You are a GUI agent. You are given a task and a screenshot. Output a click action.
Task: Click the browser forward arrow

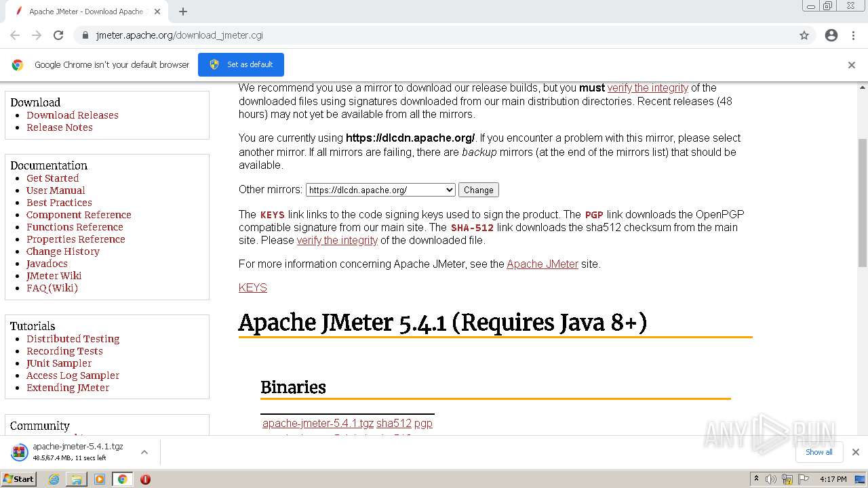[37, 35]
